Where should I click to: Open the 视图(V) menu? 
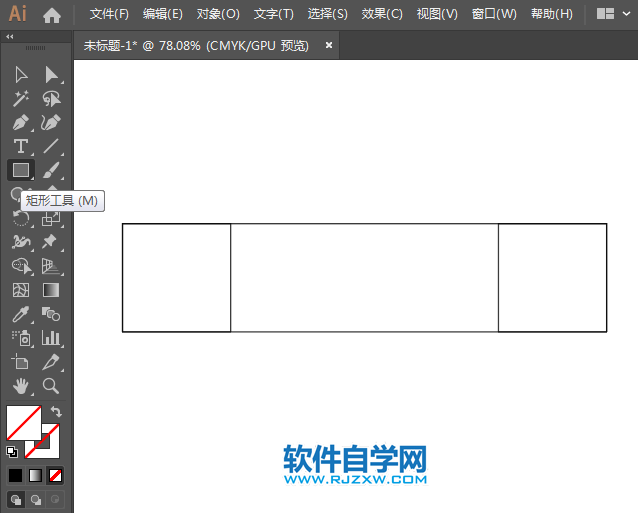[437, 14]
